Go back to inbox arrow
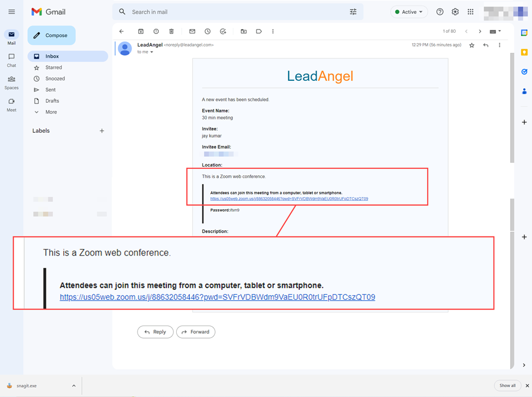Screen dimensions: 532x397 (x=122, y=31)
